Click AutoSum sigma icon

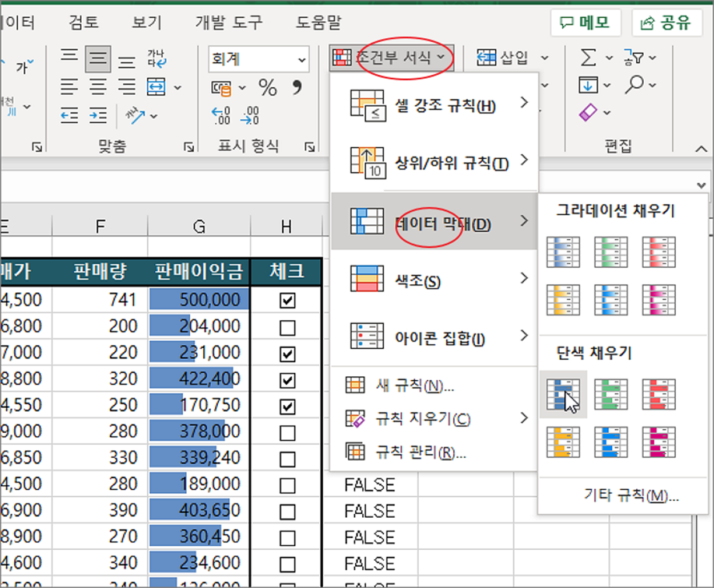click(x=588, y=58)
